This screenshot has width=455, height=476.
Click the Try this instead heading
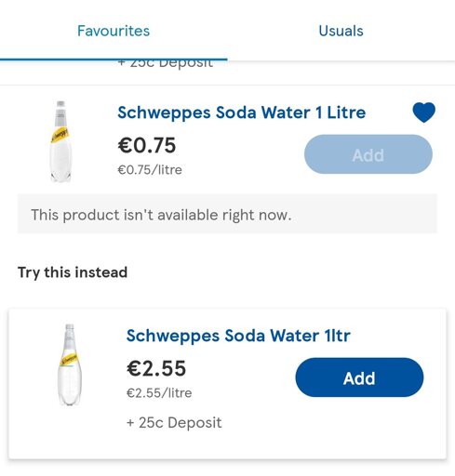coord(73,272)
